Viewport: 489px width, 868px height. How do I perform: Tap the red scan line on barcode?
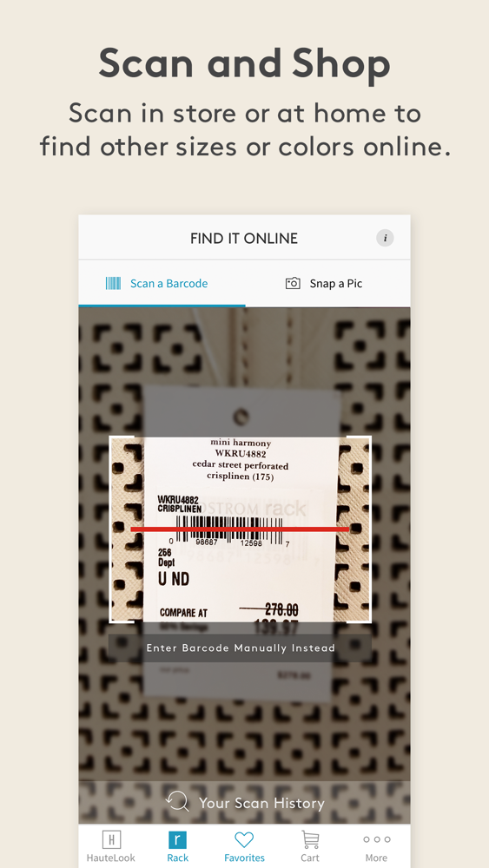(x=240, y=529)
